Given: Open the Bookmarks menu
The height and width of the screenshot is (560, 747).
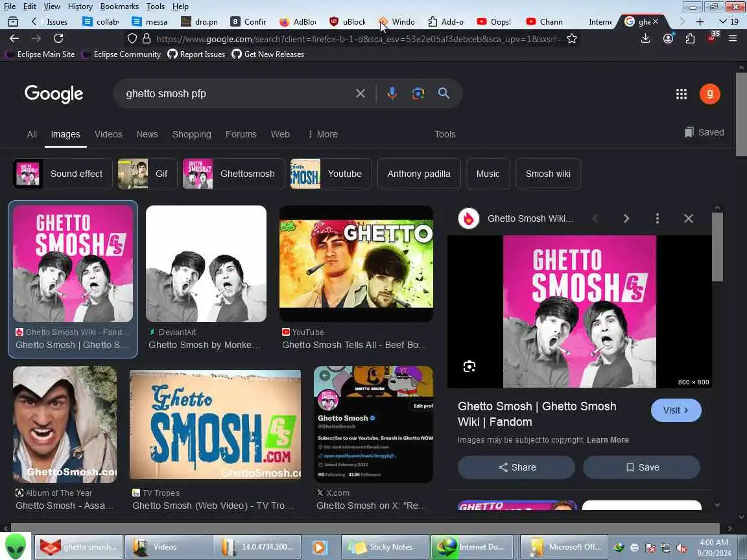Looking at the screenshot, I should pos(119,6).
